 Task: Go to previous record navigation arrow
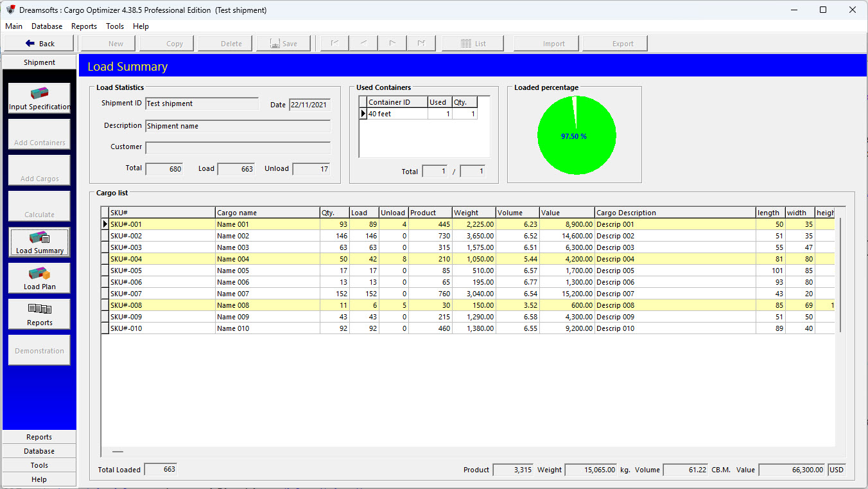363,43
